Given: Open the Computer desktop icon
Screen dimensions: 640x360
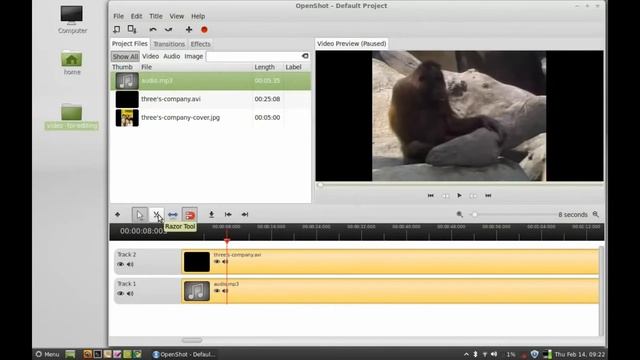Looking at the screenshot, I should (72, 19).
